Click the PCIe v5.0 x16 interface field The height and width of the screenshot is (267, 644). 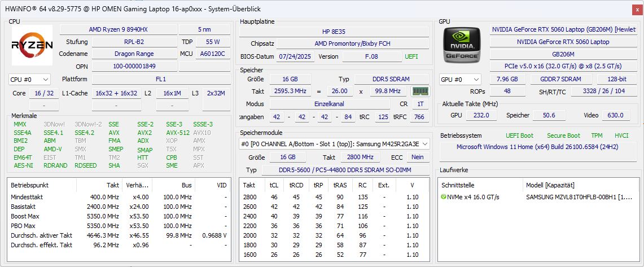(563, 66)
